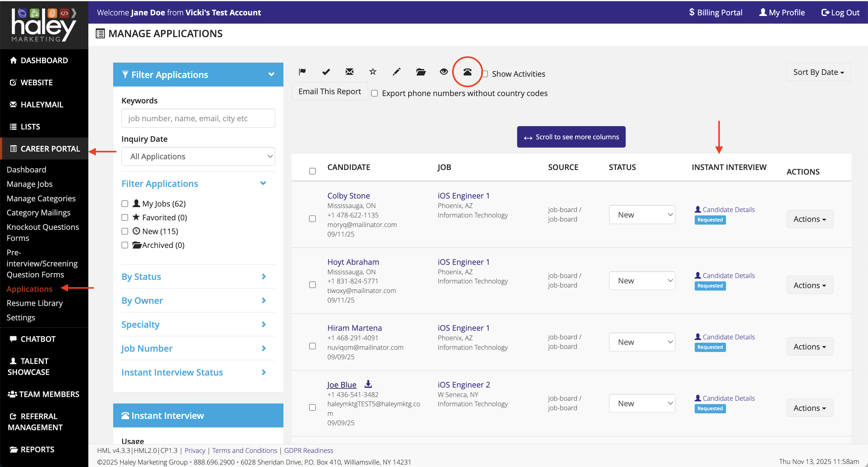Image resolution: width=868 pixels, height=467 pixels.
Task: Open Resume Library in sidebar
Action: (x=34, y=303)
